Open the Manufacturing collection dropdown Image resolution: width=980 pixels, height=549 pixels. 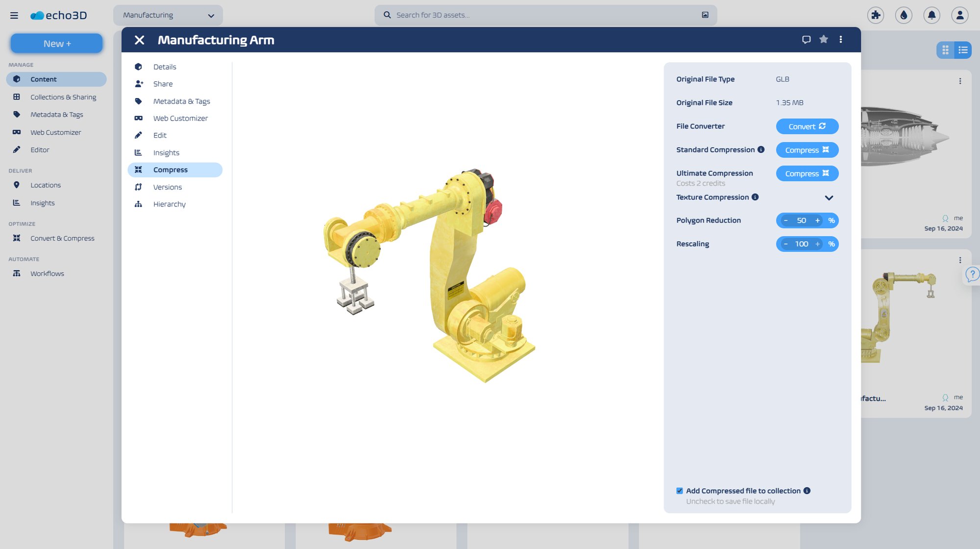tap(168, 15)
